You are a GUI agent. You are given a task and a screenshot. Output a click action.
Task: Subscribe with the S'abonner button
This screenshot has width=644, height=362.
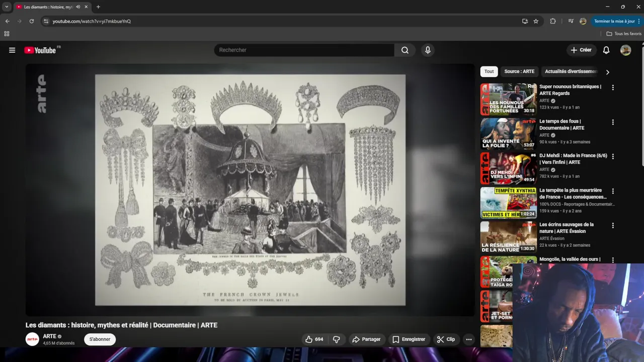pyautogui.click(x=100, y=339)
